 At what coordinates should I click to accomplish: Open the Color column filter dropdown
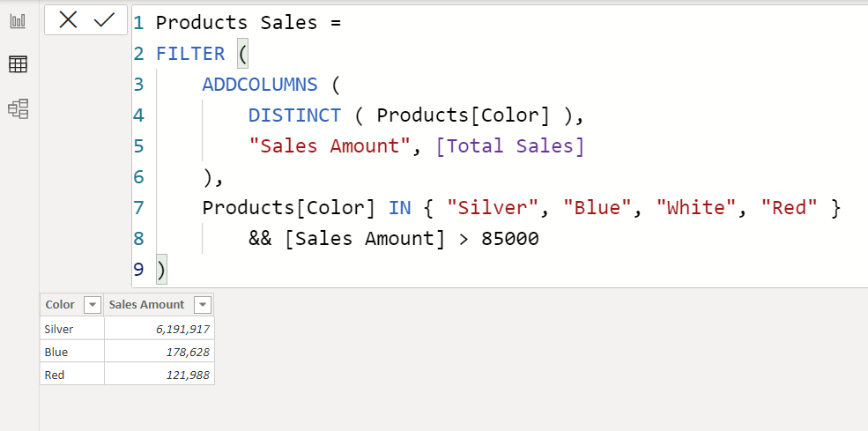(x=92, y=305)
